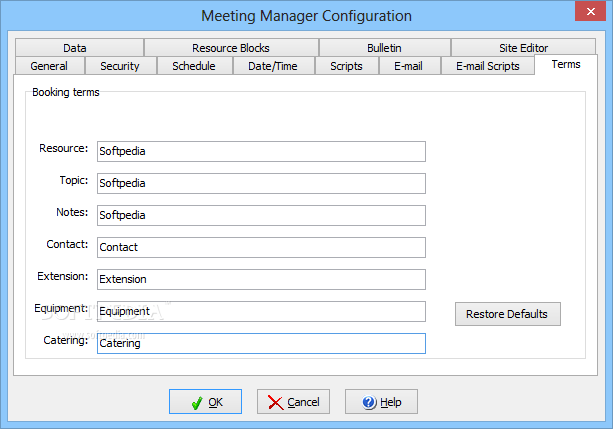Open the Site Editor tab
Viewport: 613px width, 429px height.
tap(523, 47)
